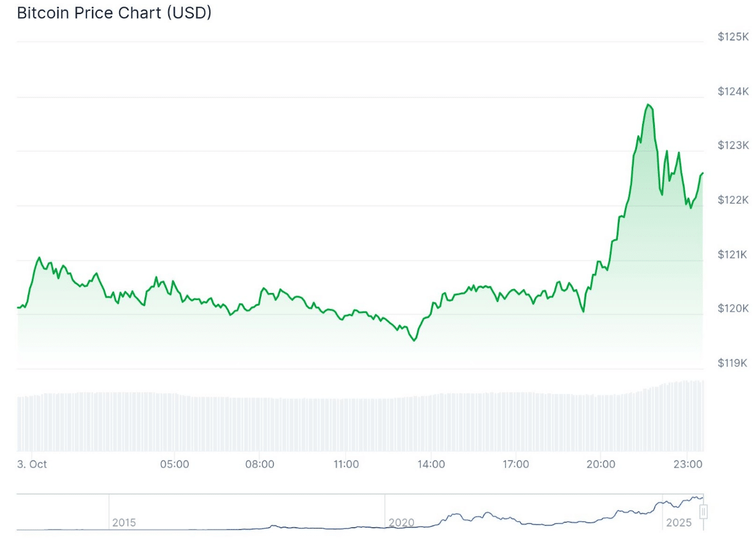756x547 pixels.
Task: Select the 20:00 time axis label
Action: pyautogui.click(x=601, y=464)
